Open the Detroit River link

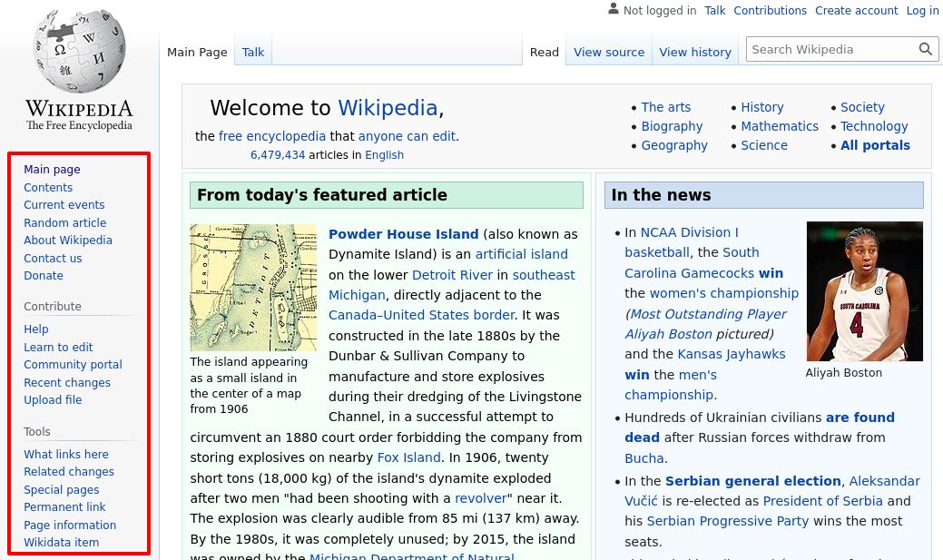coord(452,276)
